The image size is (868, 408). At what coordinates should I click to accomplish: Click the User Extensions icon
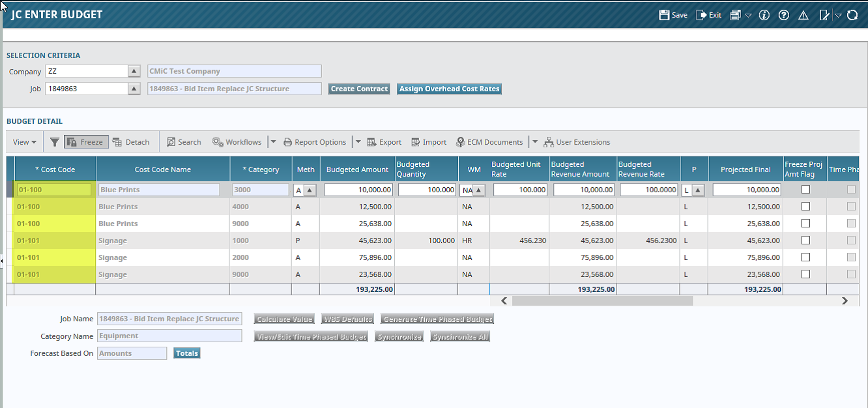(x=578, y=141)
